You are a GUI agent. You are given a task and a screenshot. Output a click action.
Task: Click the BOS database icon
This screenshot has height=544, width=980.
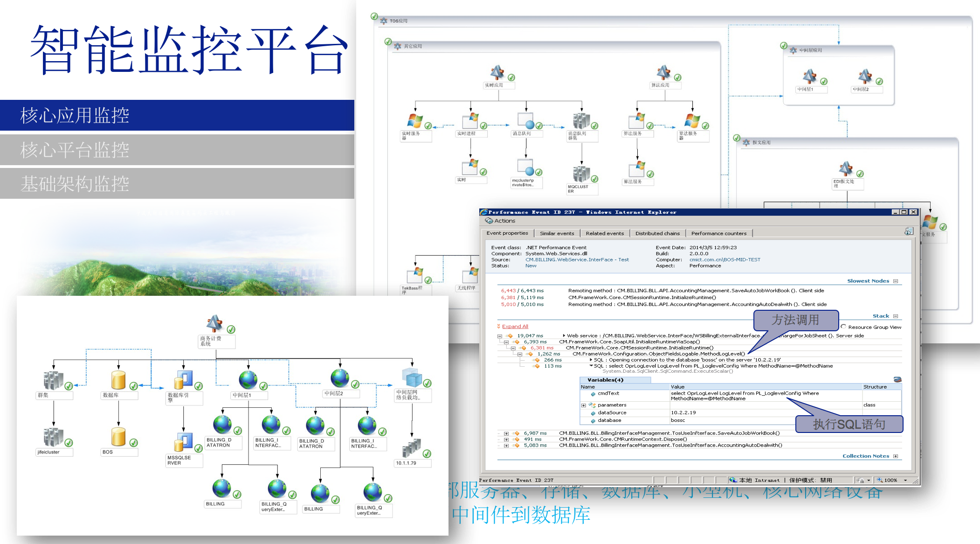(118, 437)
